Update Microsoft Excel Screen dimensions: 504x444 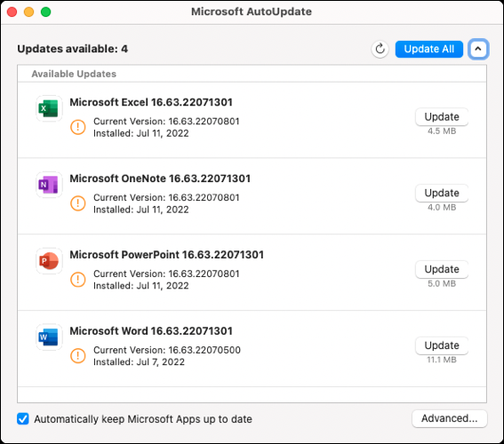[x=442, y=117]
